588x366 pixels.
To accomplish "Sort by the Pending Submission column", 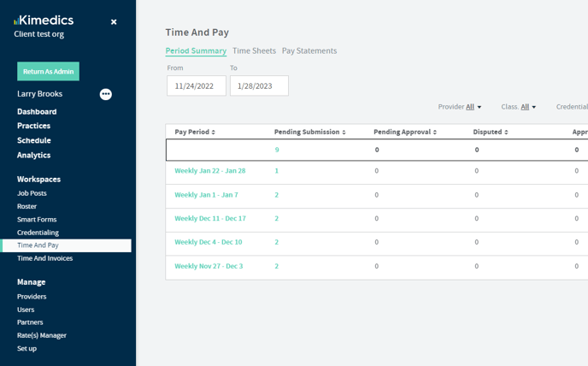I will (309, 132).
